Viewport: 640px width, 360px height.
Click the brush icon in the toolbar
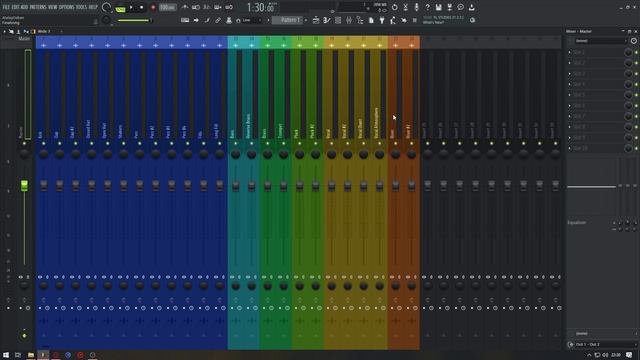click(x=207, y=20)
